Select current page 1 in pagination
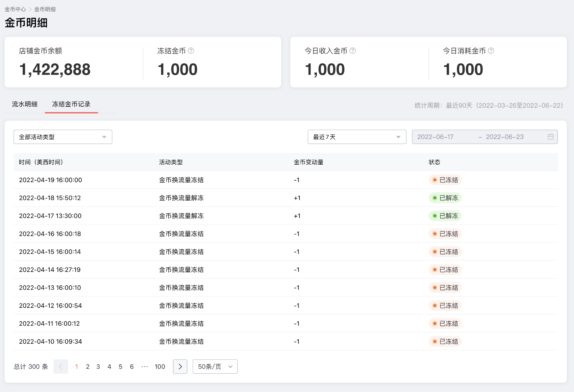574x392 pixels. [x=76, y=366]
